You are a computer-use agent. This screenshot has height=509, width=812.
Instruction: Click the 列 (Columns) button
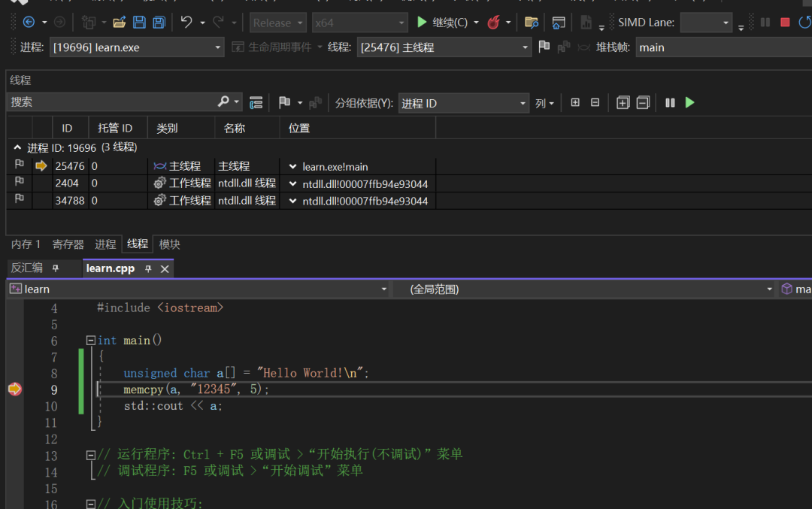pos(544,103)
